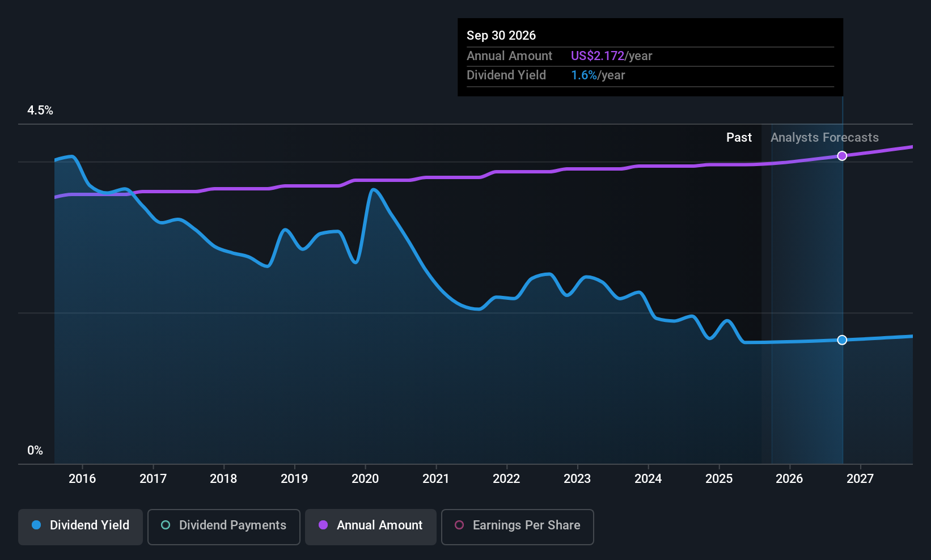Screen dimensions: 931x560
Task: Click the teal Dividend Payments legend circle
Action: (166, 525)
